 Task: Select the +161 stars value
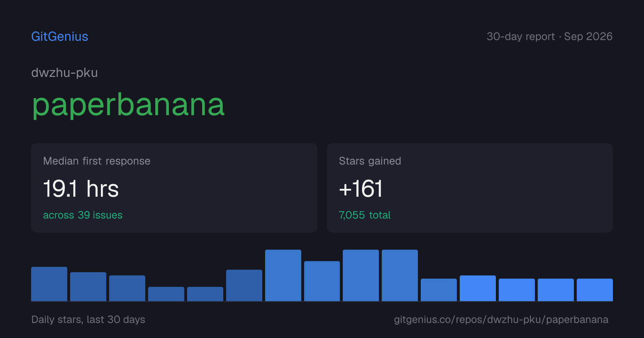361,189
